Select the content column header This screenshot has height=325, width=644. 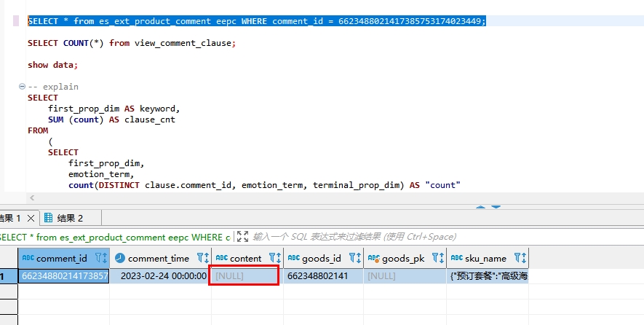[247, 258]
